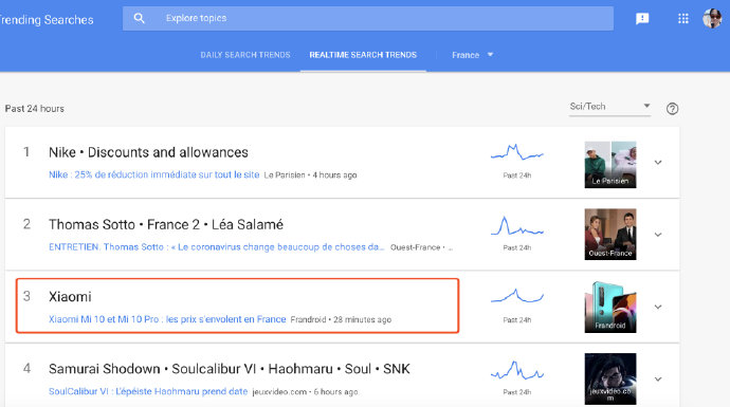The width and height of the screenshot is (730, 407).
Task: Open the Google apps grid
Action: [683, 19]
